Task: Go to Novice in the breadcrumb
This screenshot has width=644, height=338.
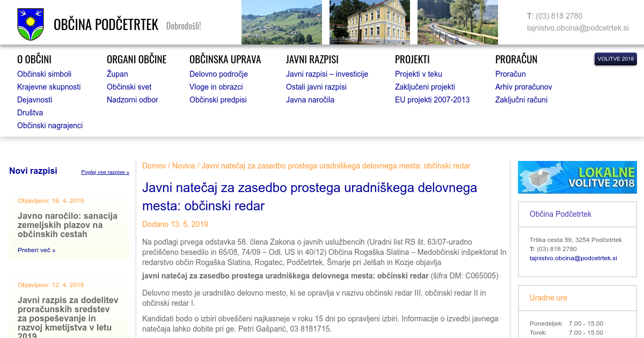Action: (184, 166)
